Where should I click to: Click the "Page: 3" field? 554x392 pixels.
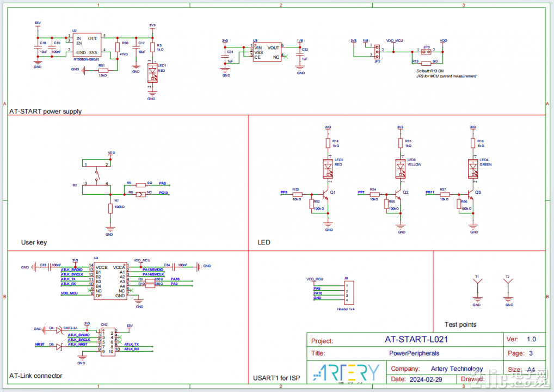[519, 353]
